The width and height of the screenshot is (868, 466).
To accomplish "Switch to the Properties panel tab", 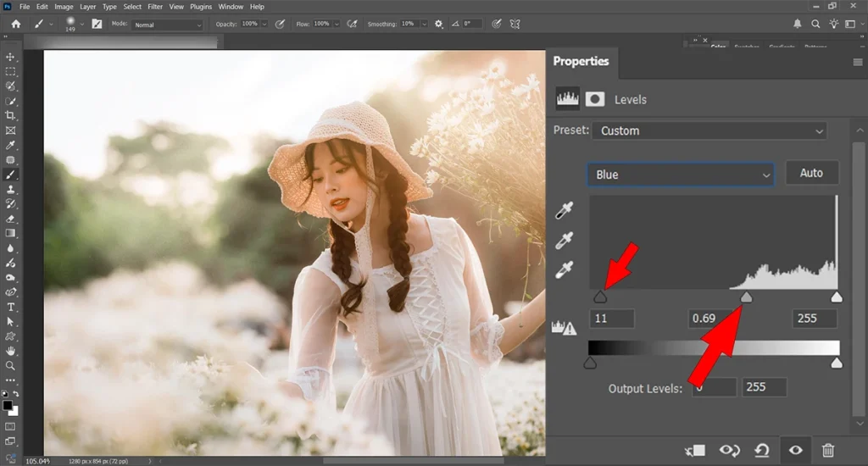I will tap(581, 61).
